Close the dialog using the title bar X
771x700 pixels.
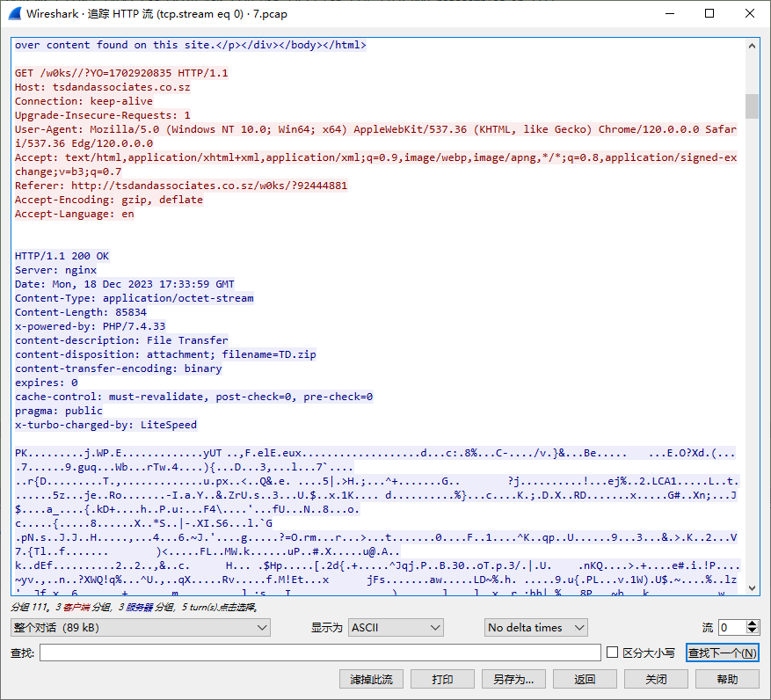[750, 14]
